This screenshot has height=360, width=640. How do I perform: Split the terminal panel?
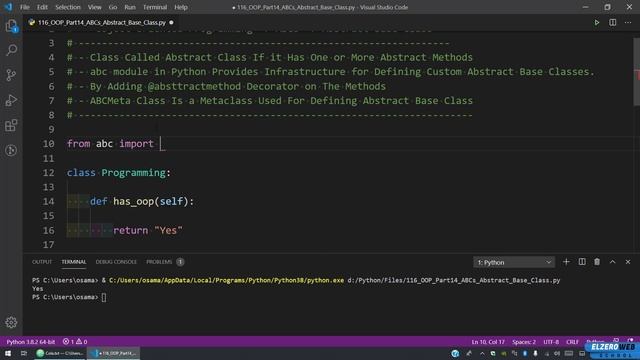[582, 262]
